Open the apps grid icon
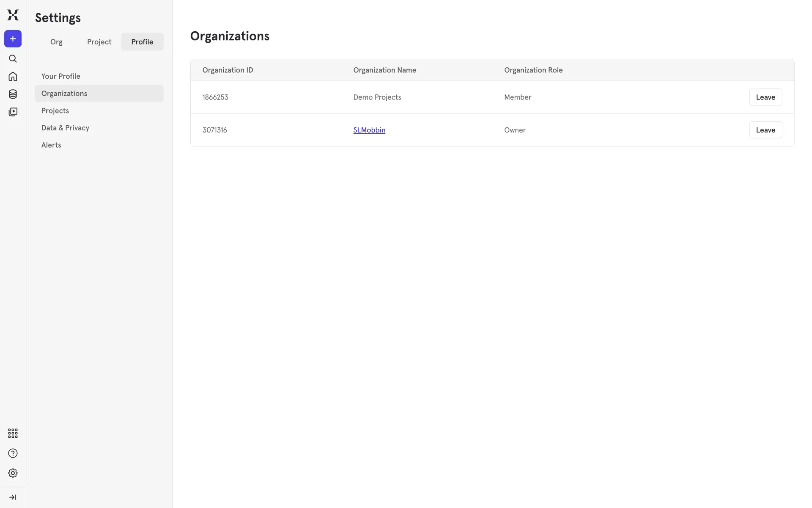Screen dimensions: 812x508 point(13,433)
